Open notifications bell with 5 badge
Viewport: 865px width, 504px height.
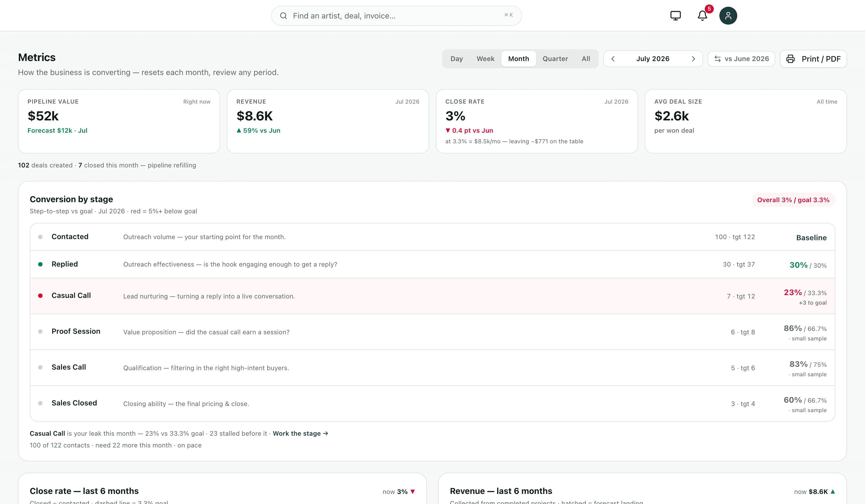[x=702, y=16]
